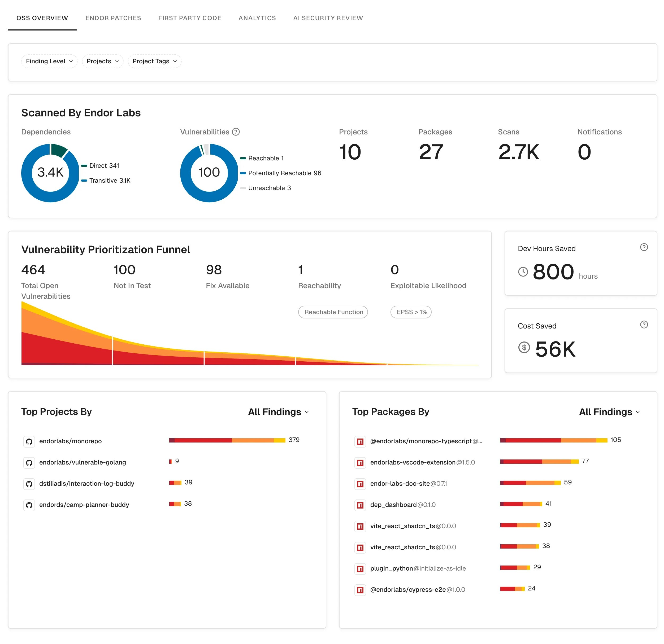664x644 pixels.
Task: Open the plugin_python@initialize-as-idle package
Action: [x=418, y=568]
